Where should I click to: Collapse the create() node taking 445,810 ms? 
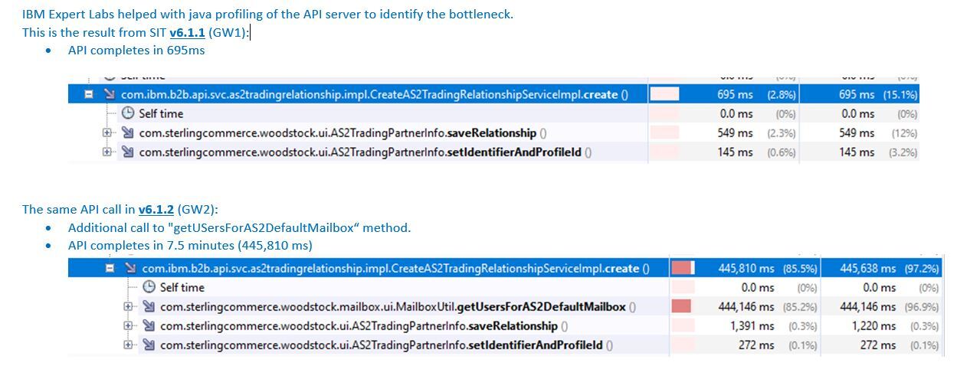(110, 269)
